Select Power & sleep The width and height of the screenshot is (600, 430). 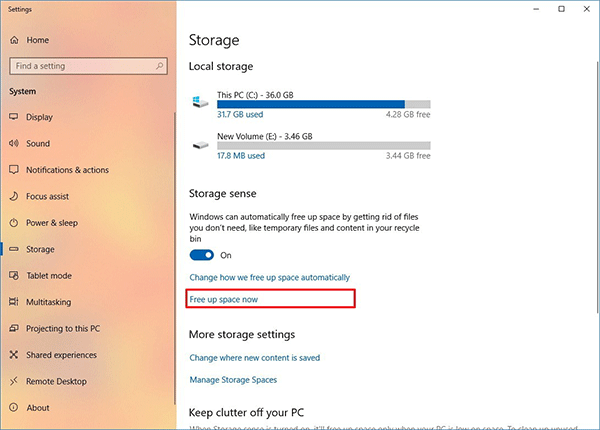[52, 223]
